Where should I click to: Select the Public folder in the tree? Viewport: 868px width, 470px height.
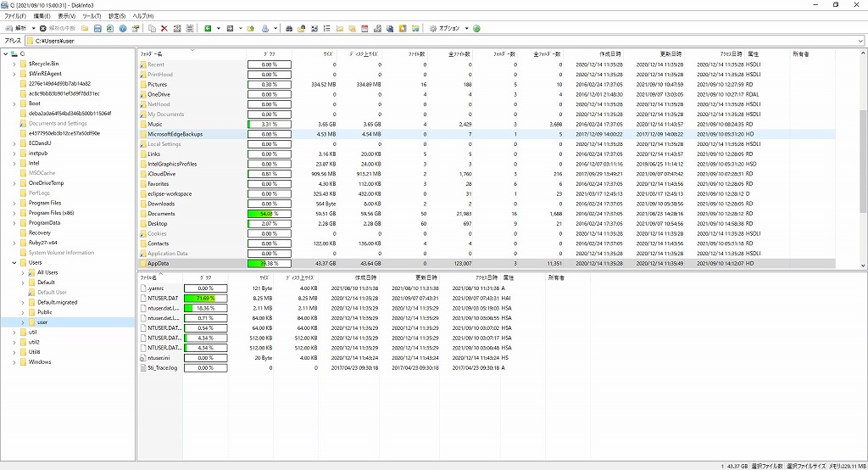45,312
